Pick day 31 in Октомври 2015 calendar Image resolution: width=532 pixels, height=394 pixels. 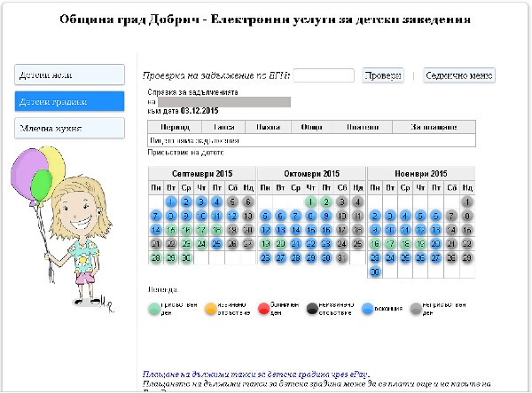tap(340, 257)
